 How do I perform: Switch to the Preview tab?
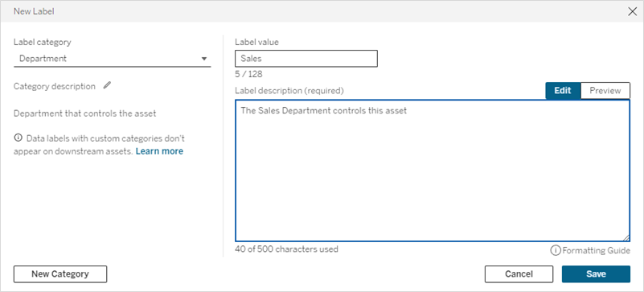pyautogui.click(x=605, y=91)
